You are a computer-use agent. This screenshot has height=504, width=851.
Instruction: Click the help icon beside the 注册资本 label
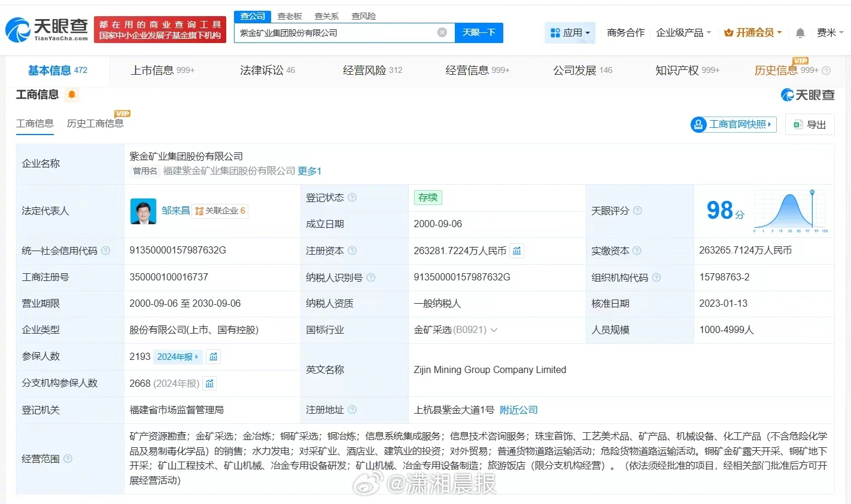(x=352, y=251)
